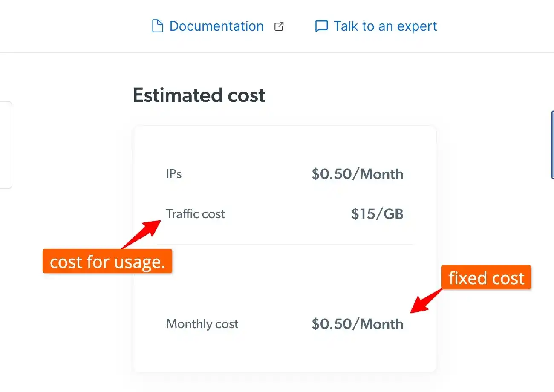Click the blue-bordered element at right edge
This screenshot has height=392, width=554.
point(552,145)
